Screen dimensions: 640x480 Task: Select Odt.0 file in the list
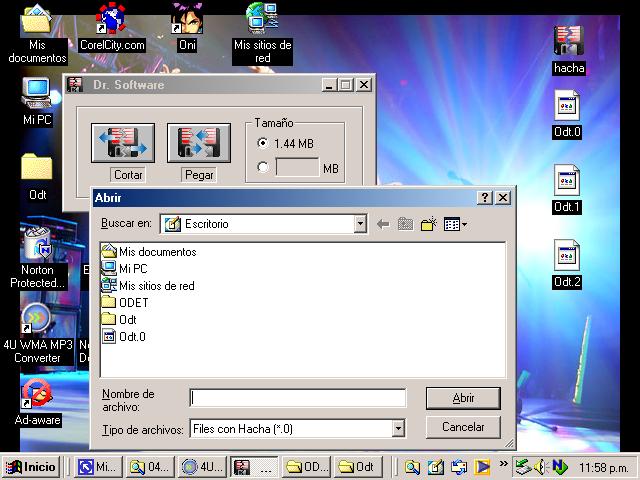(132, 336)
